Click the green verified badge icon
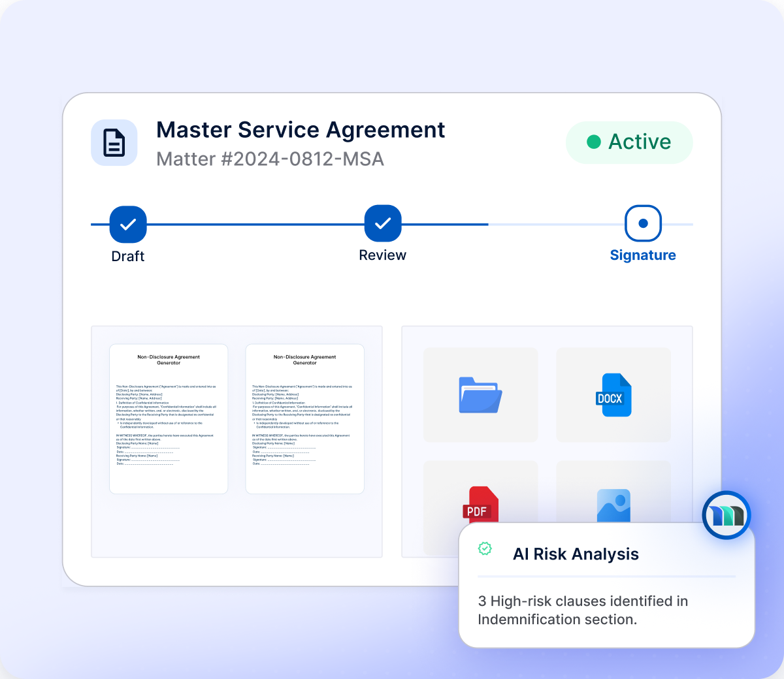 [x=485, y=548]
